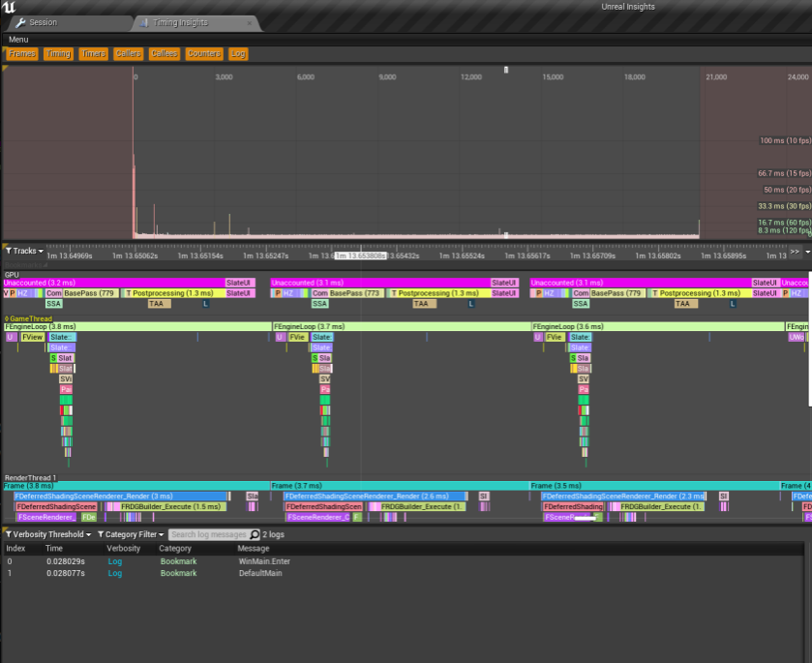
Task: Sort log by Time column header
Action: point(54,548)
